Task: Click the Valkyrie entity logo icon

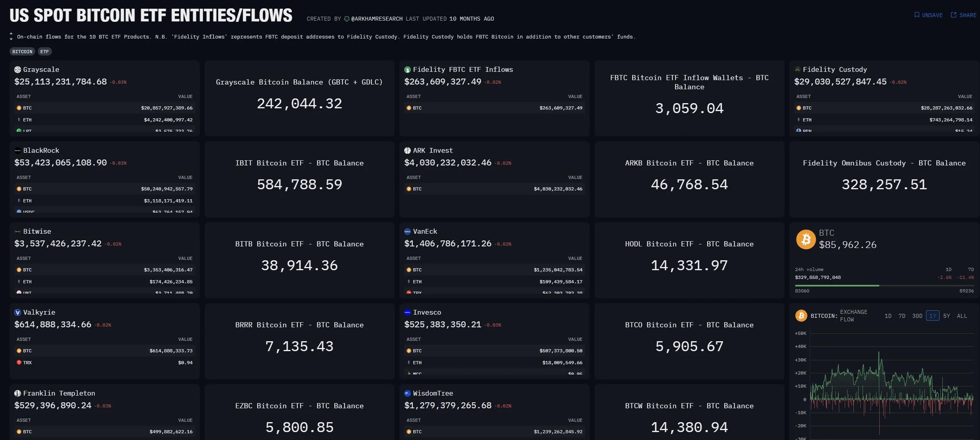Action: [x=17, y=313]
